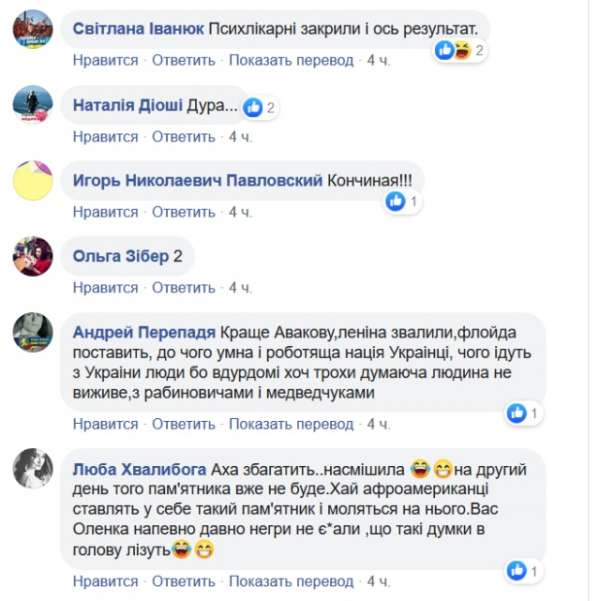View like count on Павловский's comment
The width and height of the screenshot is (600, 601).
tap(402, 201)
